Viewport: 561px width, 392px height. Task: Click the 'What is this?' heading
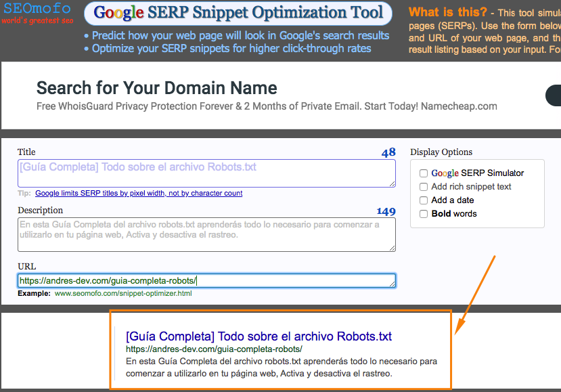click(x=447, y=12)
